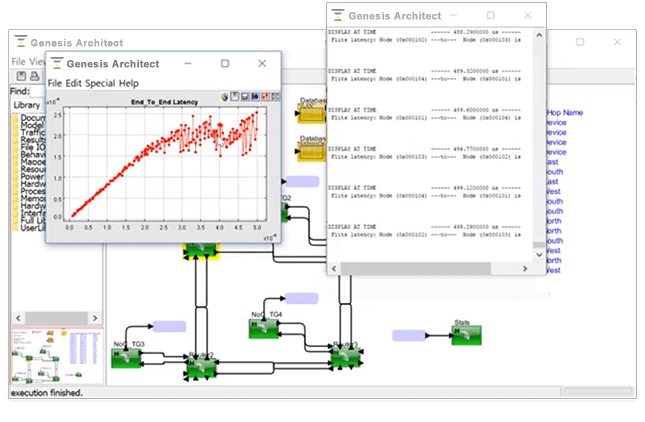
Task: Select lavender parameter box above NoC_TG4
Action: [302, 298]
